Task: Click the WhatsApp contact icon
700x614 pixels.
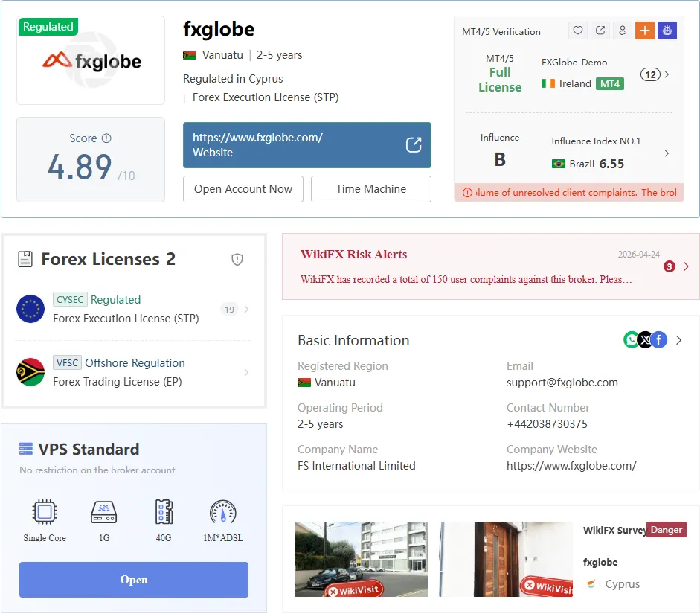Action: click(632, 340)
